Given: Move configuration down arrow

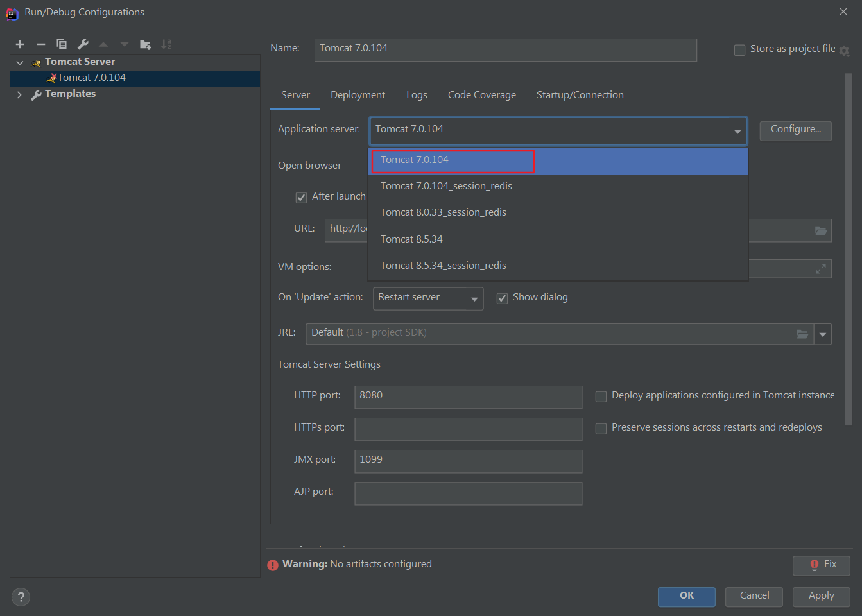Looking at the screenshot, I should click(x=125, y=44).
